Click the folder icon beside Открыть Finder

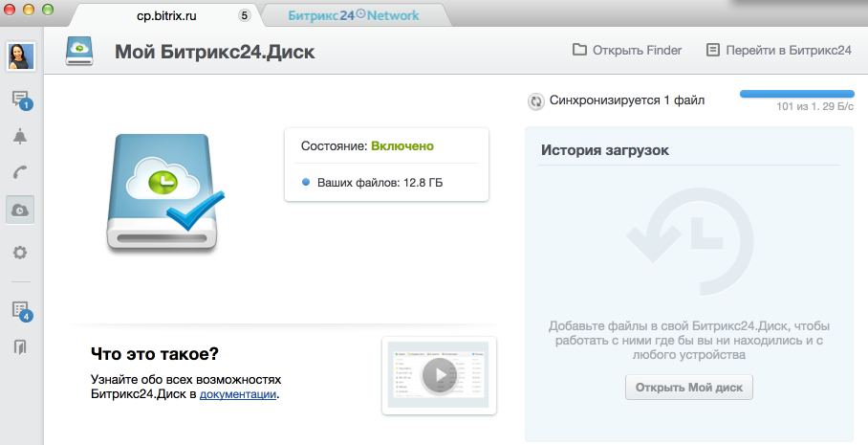tap(579, 50)
